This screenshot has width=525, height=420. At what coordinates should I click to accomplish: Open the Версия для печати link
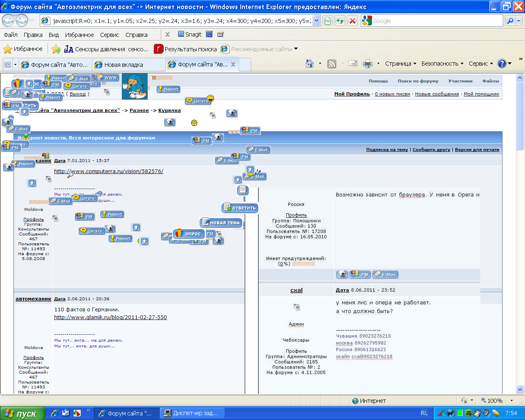477,150
